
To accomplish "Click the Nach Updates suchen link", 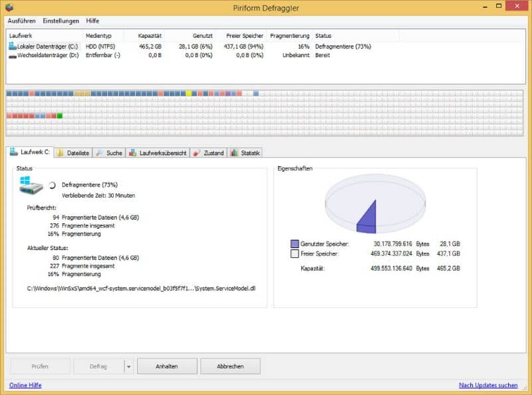I will pyautogui.click(x=488, y=385).
